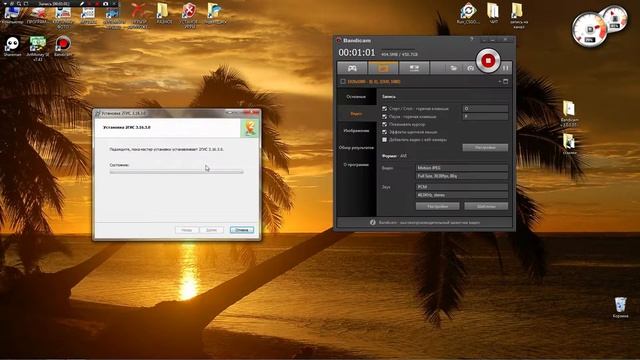Viewport: 640px width, 360px height.
Task: Toggle Пауза hotkey checkbox
Action: tap(384, 116)
